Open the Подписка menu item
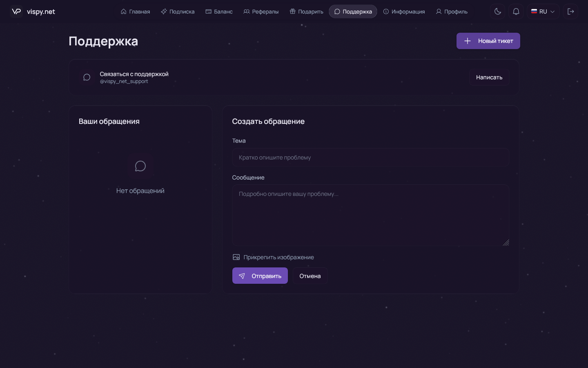588x368 pixels. (178, 11)
